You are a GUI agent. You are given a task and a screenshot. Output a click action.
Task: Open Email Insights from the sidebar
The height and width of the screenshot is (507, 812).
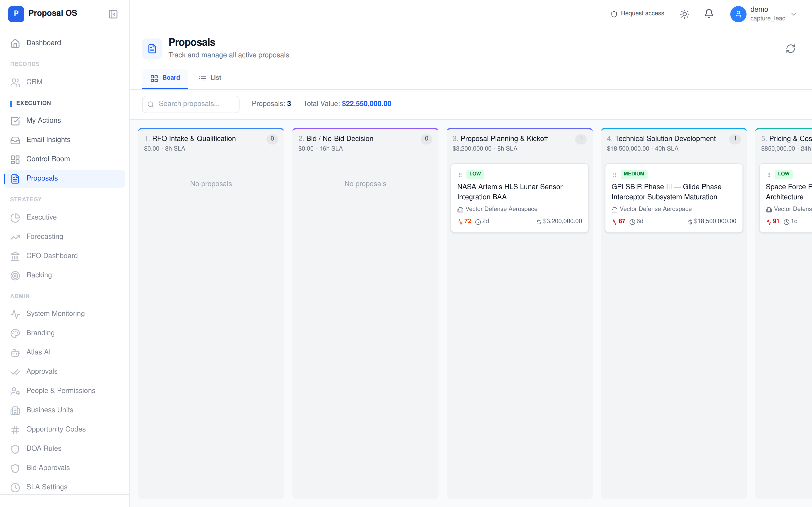(48, 140)
